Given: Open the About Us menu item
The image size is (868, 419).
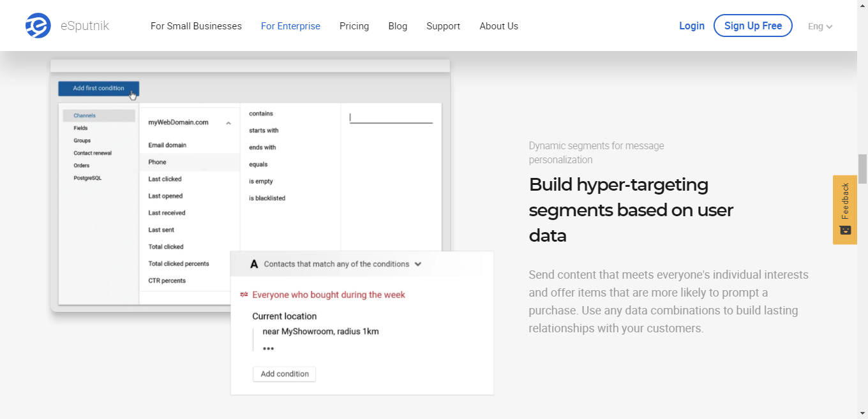Looking at the screenshot, I should tap(498, 26).
